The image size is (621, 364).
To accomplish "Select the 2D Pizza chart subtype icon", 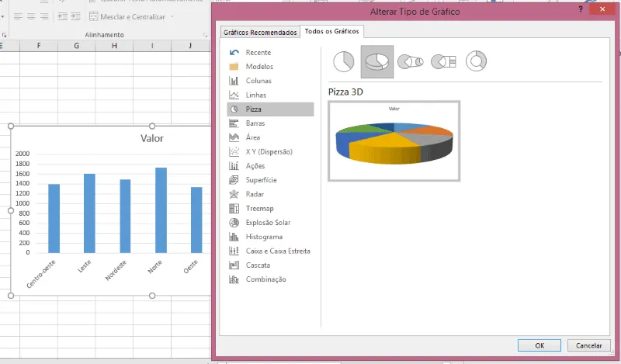I will pyautogui.click(x=343, y=61).
